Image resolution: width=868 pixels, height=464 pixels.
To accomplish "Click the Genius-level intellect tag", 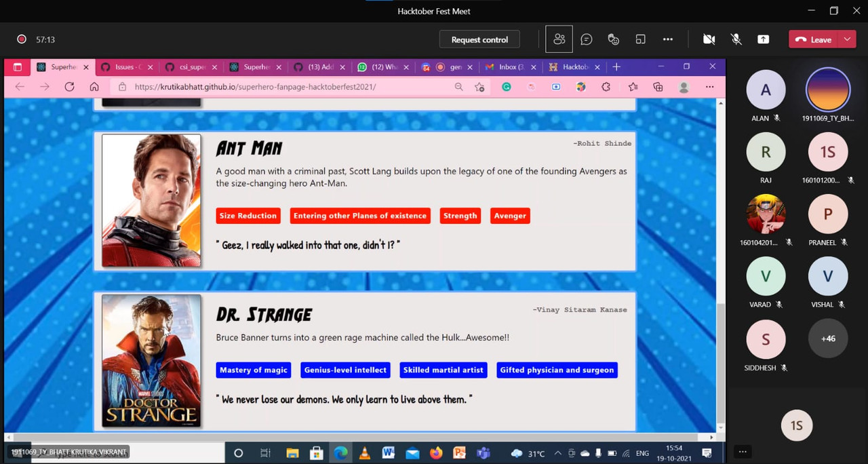I will pos(345,370).
